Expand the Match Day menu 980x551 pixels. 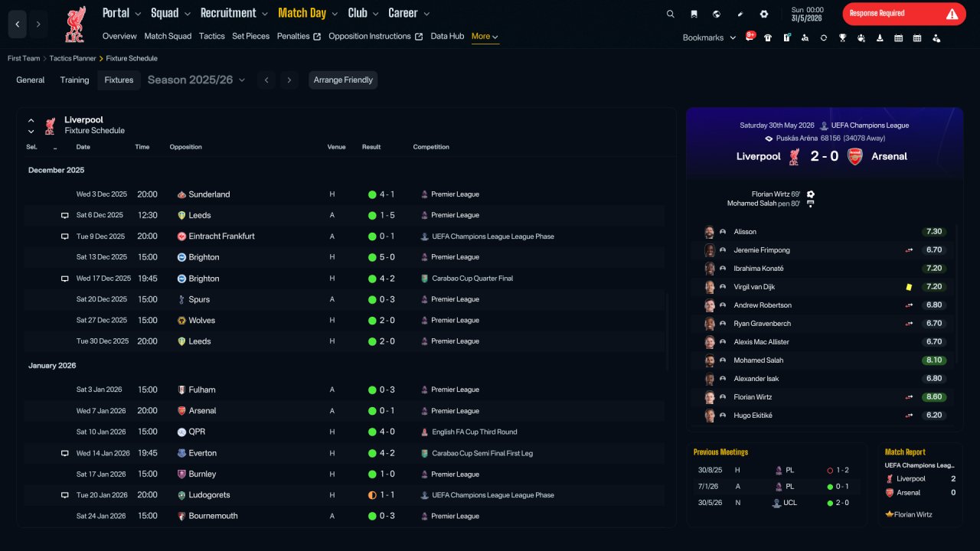click(x=309, y=13)
